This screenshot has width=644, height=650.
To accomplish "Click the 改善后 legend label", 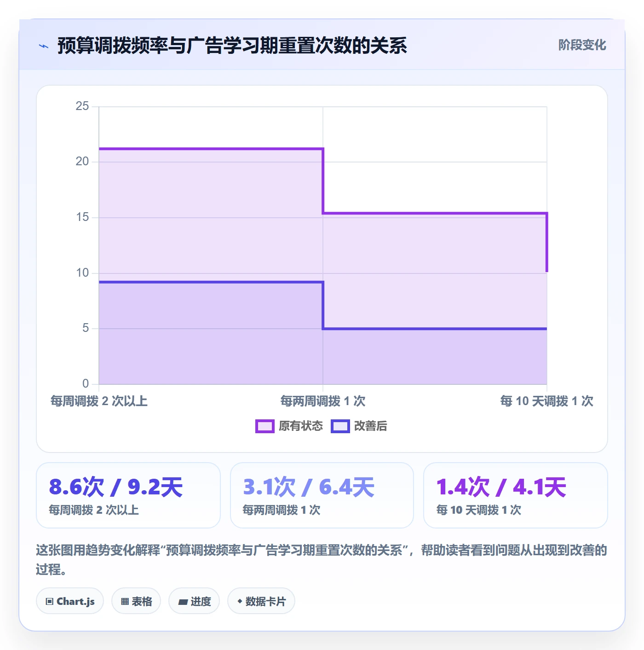I will [x=370, y=426].
